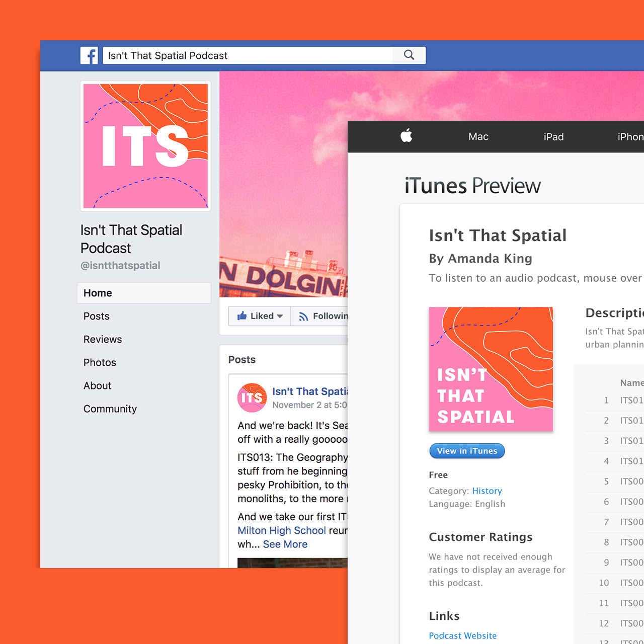The image size is (644, 644).
Task: Open the Posts section in the sidebar
Action: (97, 316)
